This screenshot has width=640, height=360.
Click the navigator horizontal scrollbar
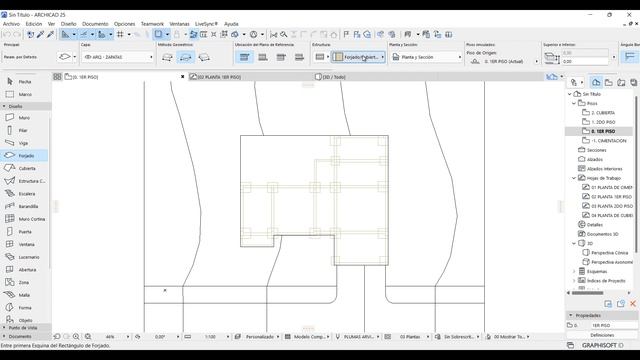[x=587, y=293]
